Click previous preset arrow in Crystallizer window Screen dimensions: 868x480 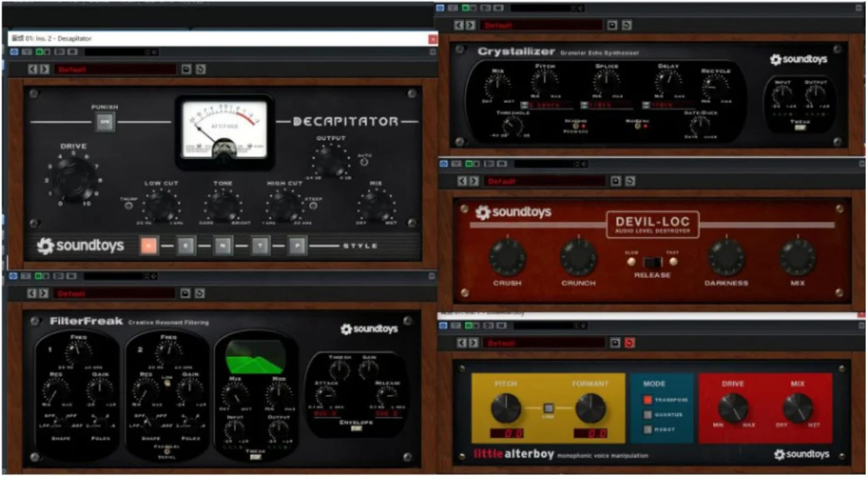[458, 25]
